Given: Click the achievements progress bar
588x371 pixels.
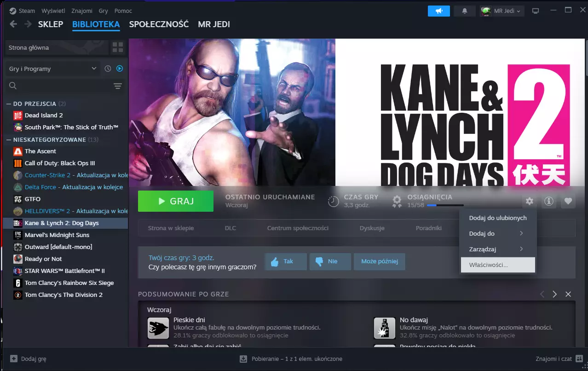Looking at the screenshot, I should 445,205.
